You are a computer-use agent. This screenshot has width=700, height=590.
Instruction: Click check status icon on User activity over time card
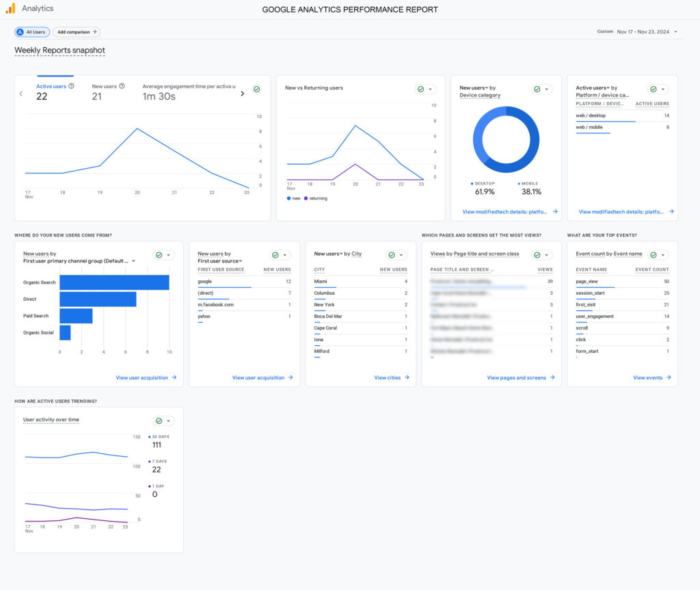[x=159, y=420]
